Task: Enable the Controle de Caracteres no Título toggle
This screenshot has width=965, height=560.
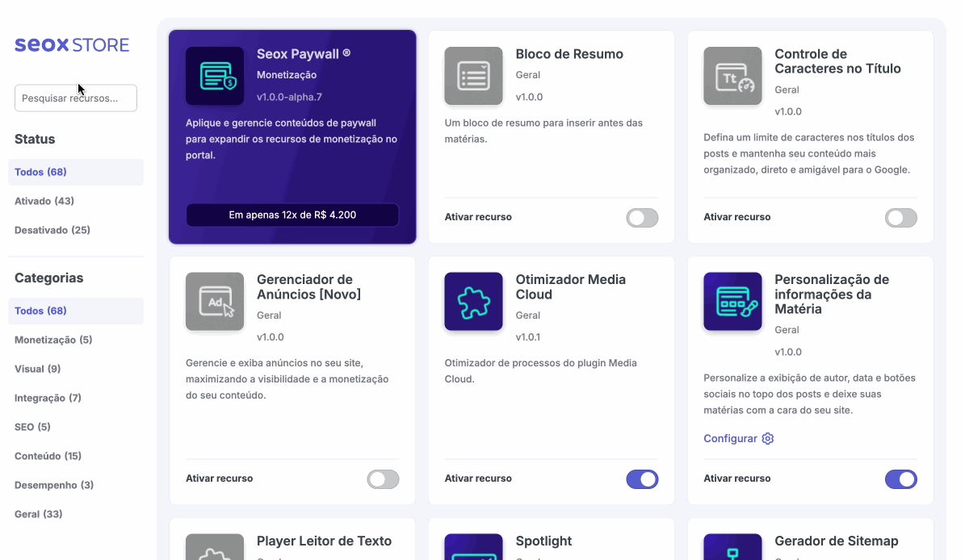Action: 901,218
